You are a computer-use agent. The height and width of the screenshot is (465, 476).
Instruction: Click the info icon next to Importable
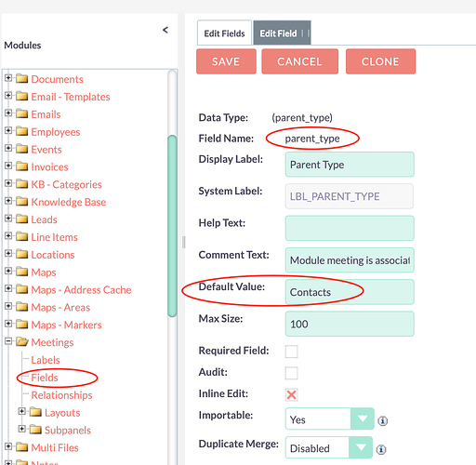point(383,420)
